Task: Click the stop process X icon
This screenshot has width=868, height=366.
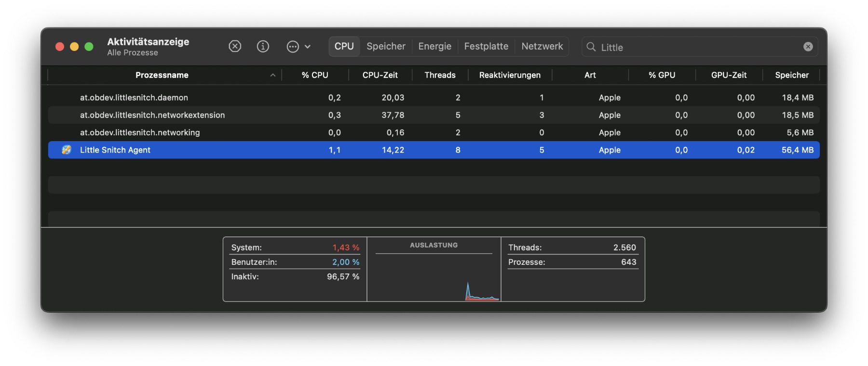Action: [235, 46]
